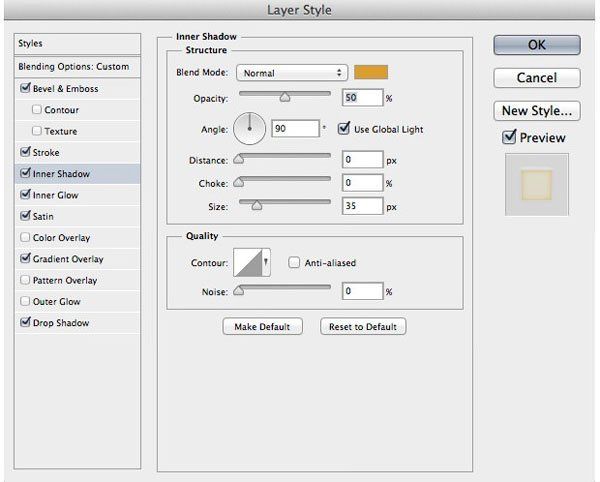Select the Satin settings label
Image resolution: width=600 pixels, height=482 pixels.
click(43, 217)
